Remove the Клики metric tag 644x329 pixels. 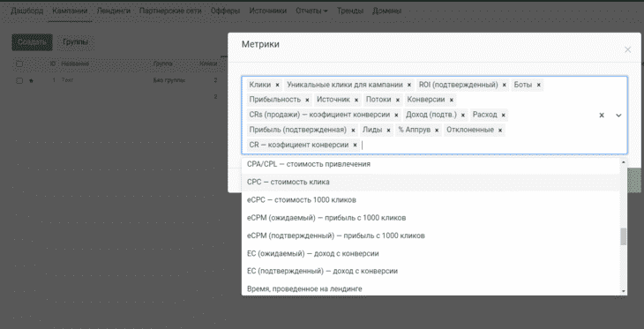point(277,85)
